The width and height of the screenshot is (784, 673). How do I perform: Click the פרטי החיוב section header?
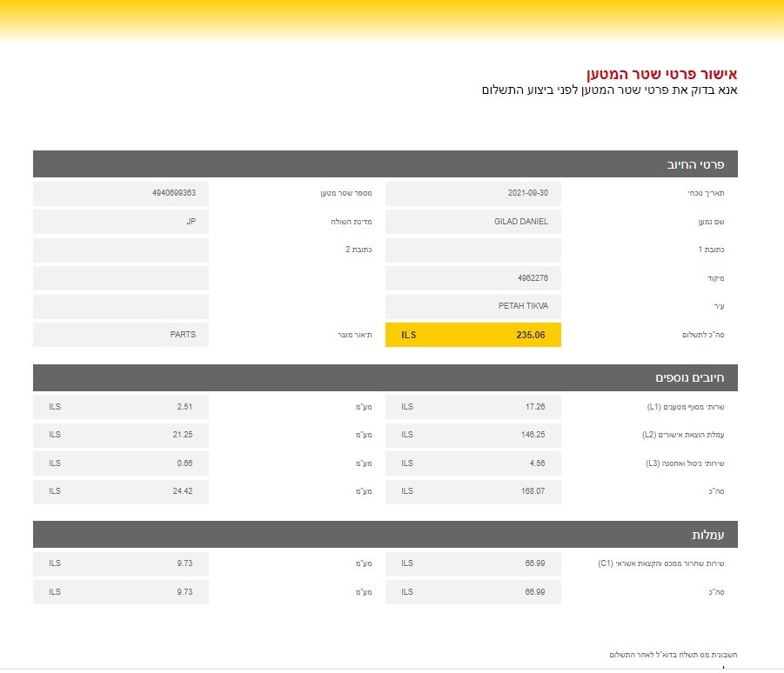385,163
